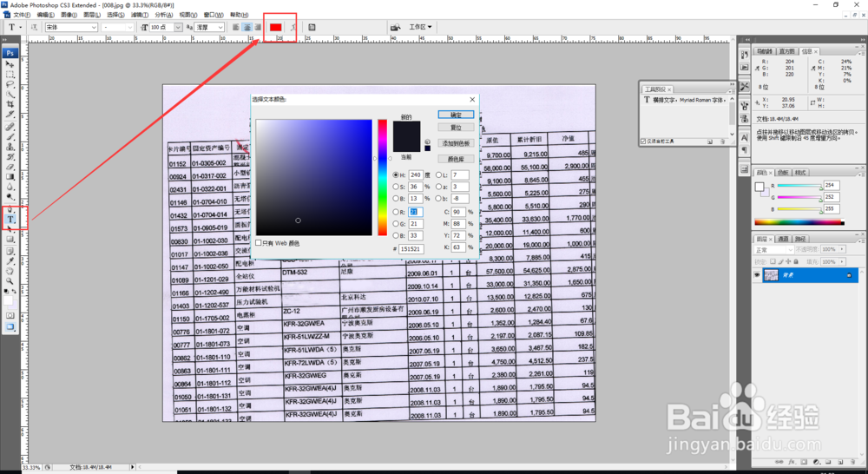The height and width of the screenshot is (474, 868).
Task: Select the Horizontal Type tool in toolbox
Action: coord(10,220)
